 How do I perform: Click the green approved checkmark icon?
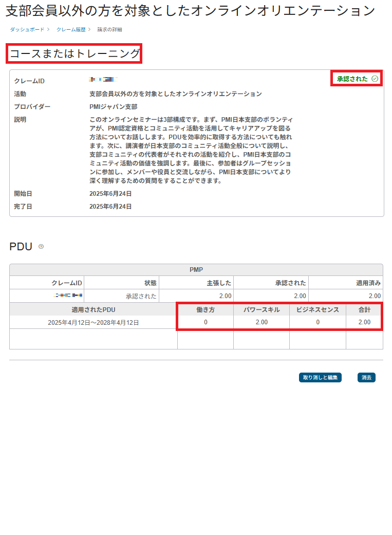(375, 79)
